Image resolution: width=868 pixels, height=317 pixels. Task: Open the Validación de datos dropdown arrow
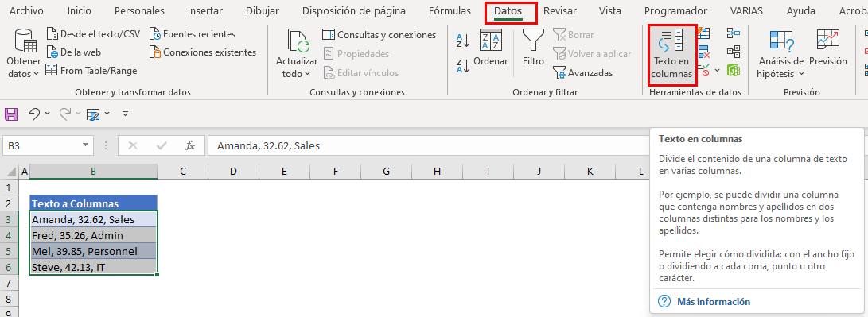(x=718, y=70)
